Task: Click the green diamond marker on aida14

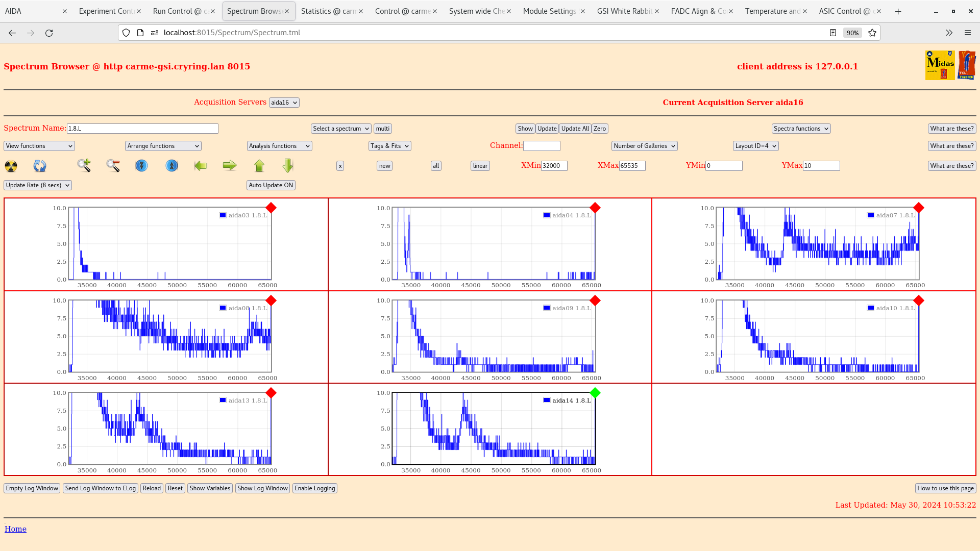Action: click(x=595, y=393)
